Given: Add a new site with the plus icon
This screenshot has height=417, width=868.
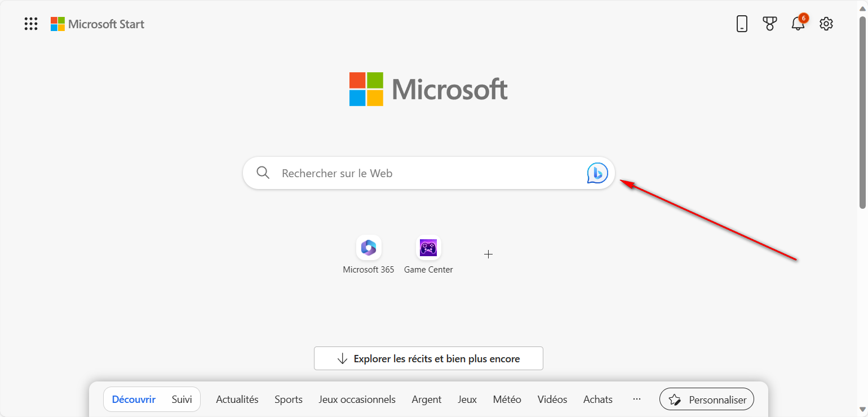Looking at the screenshot, I should (488, 254).
